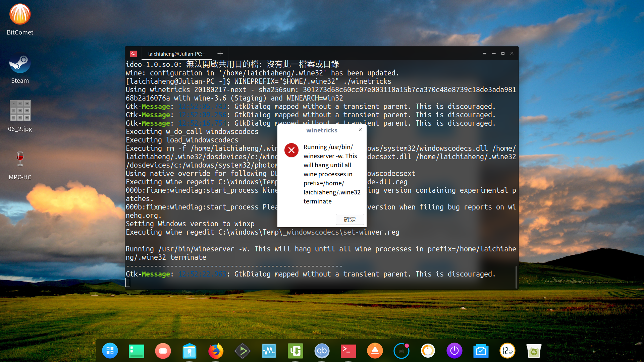This screenshot has width=644, height=362.
Task: Open the file manager dock icon
Action: [190, 351]
